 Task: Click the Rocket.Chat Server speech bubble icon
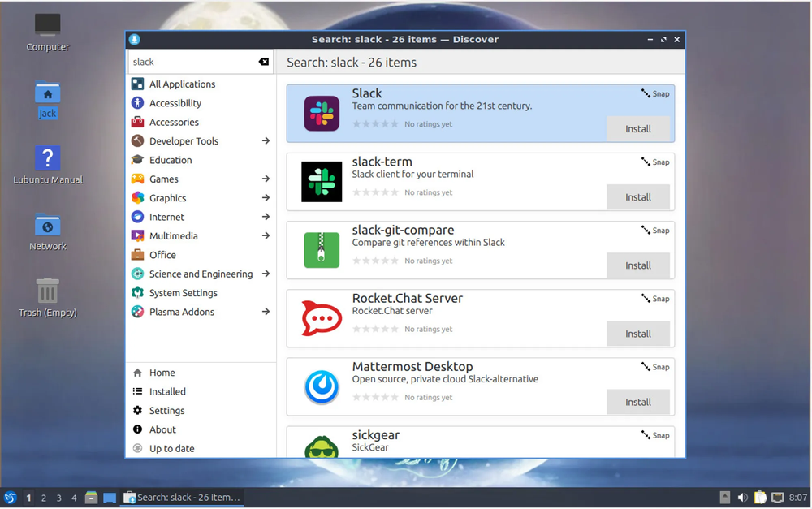coord(322,318)
